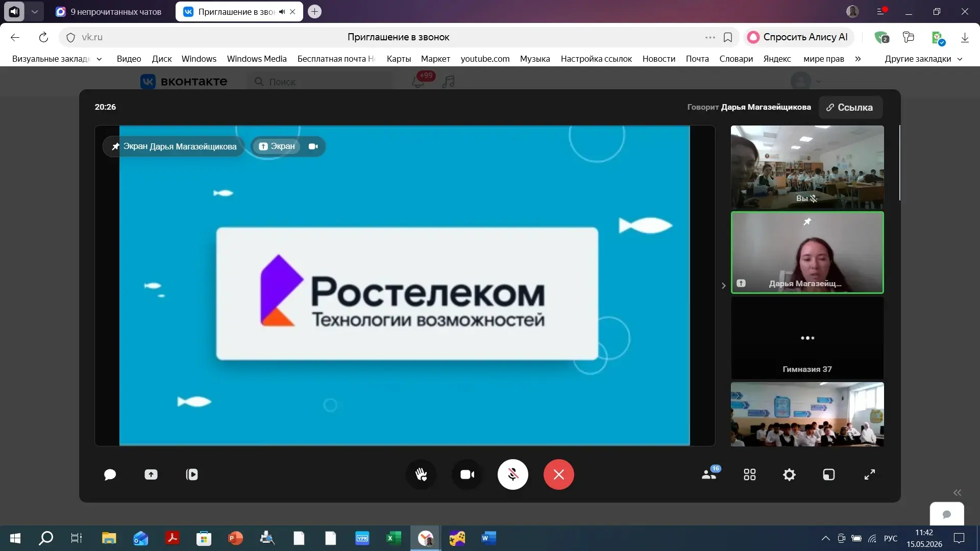Click the VK Поиск search field
This screenshot has height=551, width=980.
(321, 82)
